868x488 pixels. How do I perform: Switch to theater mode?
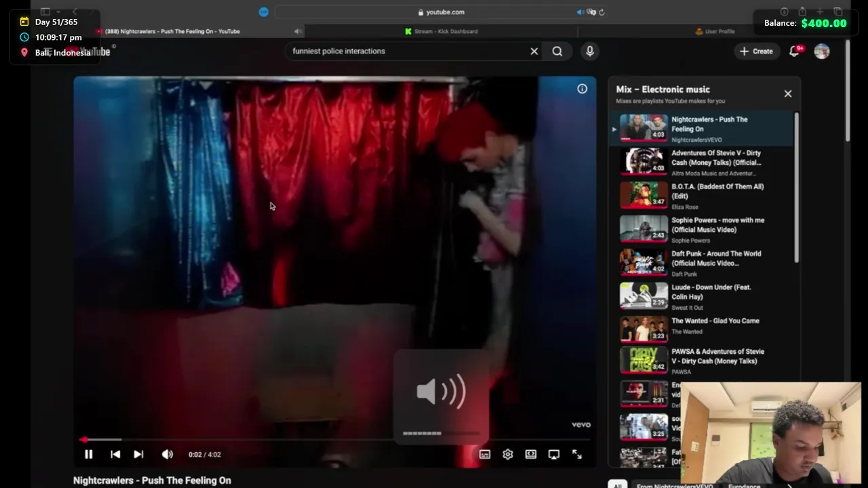[531, 455]
